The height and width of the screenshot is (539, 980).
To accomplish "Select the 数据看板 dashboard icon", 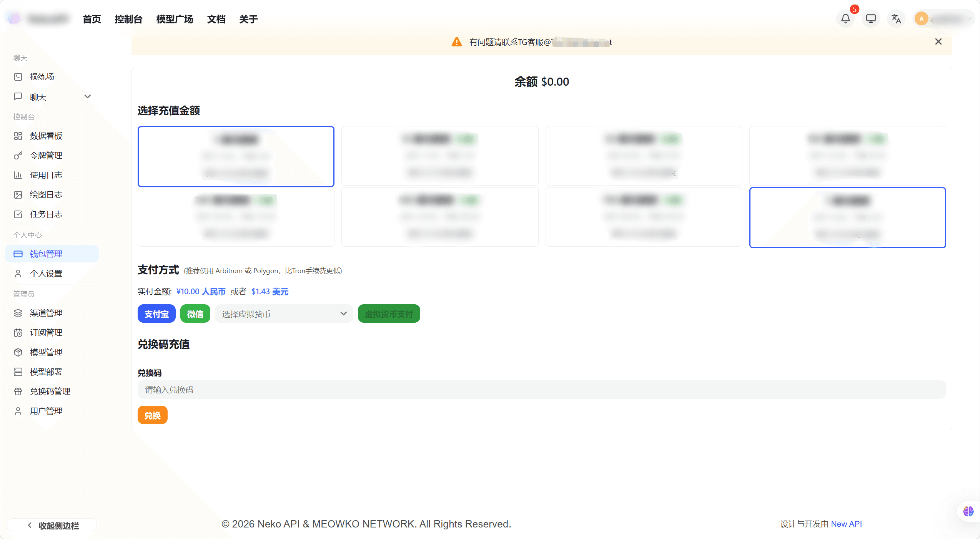I will click(x=45, y=136).
